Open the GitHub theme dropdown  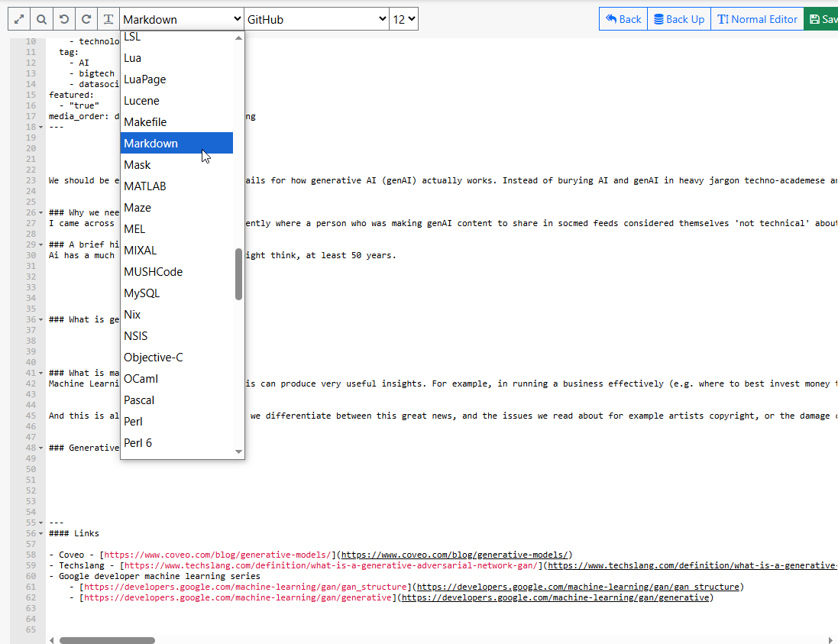316,19
